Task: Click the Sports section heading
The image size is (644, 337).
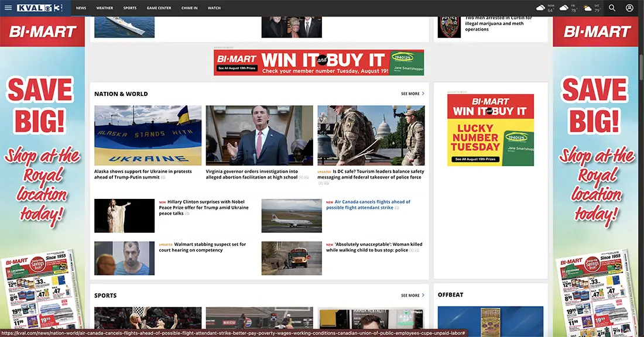Action: click(x=105, y=295)
